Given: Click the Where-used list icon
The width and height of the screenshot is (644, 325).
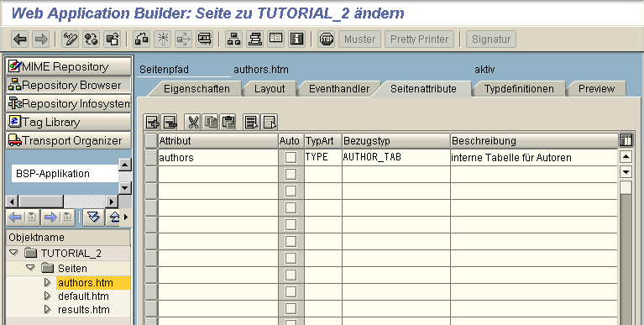Looking at the screenshot, I should tap(205, 39).
